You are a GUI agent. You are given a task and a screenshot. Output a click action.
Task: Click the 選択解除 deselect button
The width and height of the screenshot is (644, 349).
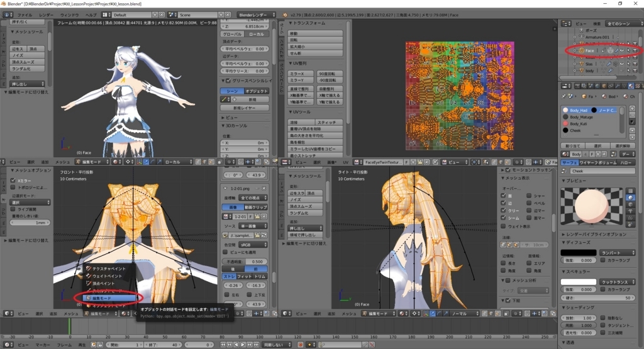click(623, 146)
